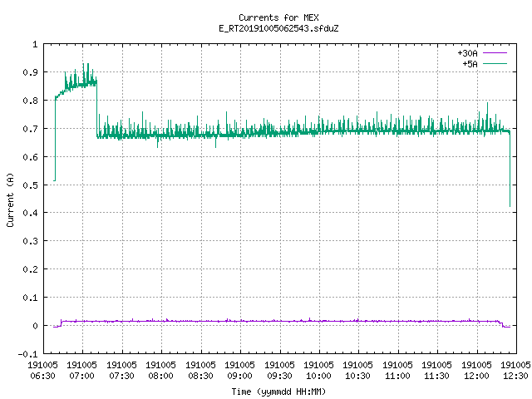Click x-axis tick label 10:30
The image size is (532, 399).
coord(358,376)
